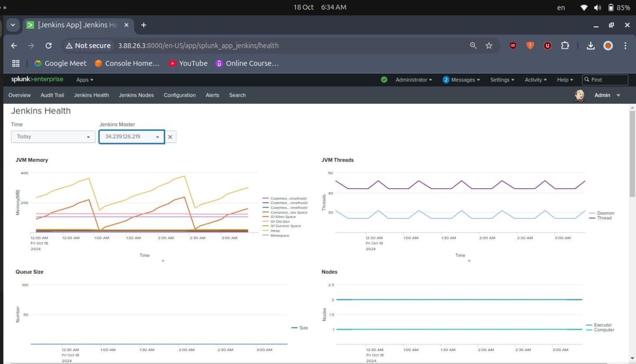The height and width of the screenshot is (364, 636).
Task: Toggle the Daemon series in JVM Threads
Action: pos(602,213)
